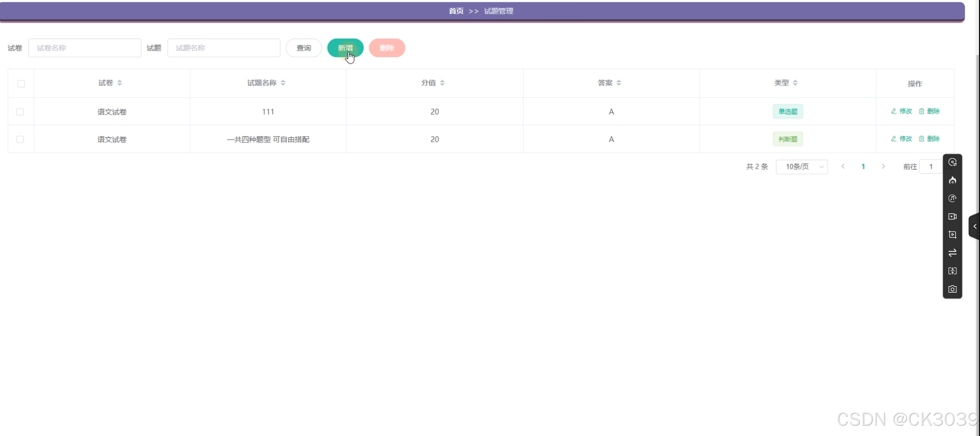Screen dimensions: 980x436
Task: Click the music note convert icon
Action: 952,198
